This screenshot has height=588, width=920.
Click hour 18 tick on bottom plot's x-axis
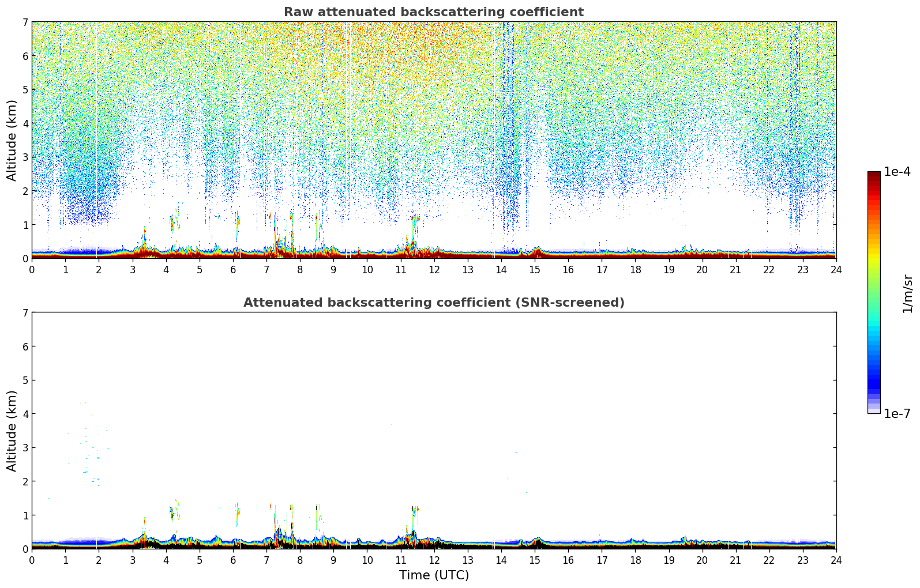point(635,560)
